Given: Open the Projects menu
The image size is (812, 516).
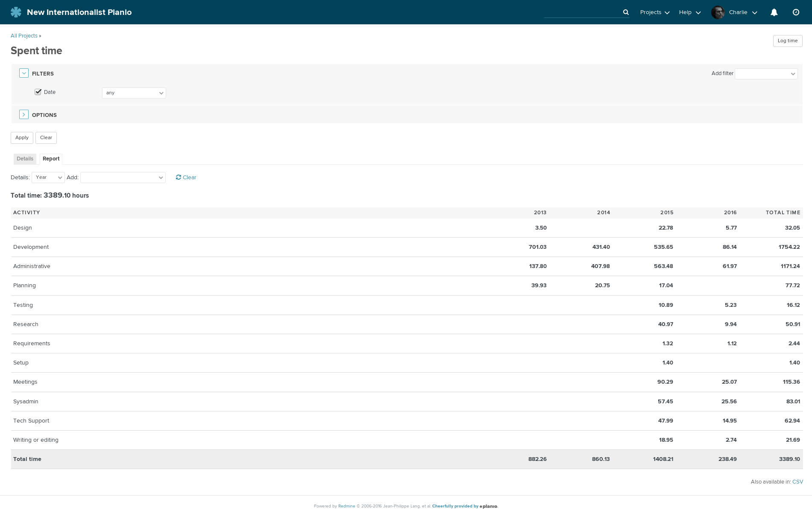Looking at the screenshot, I should [654, 12].
